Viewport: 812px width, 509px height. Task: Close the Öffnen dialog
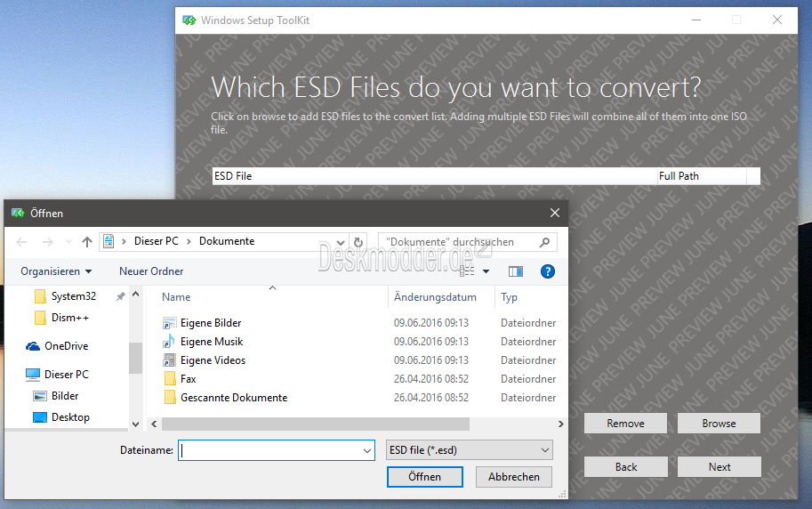coord(555,213)
